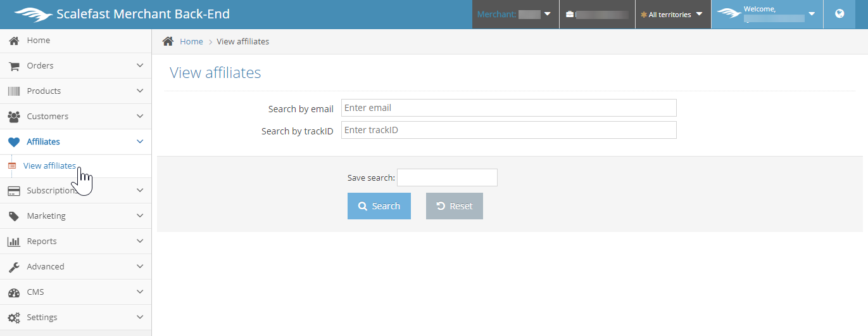This screenshot has height=336, width=868.
Task: Open the Merchant selector dropdown
Action: click(x=515, y=15)
